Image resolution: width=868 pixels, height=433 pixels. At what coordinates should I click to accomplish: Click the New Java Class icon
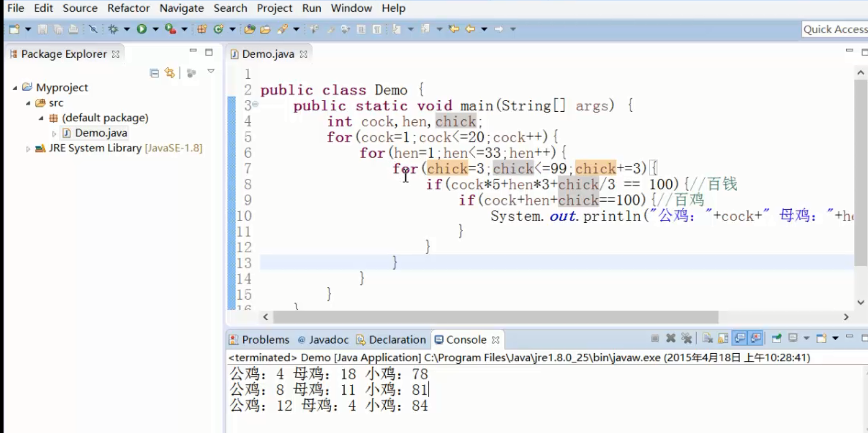(x=218, y=29)
